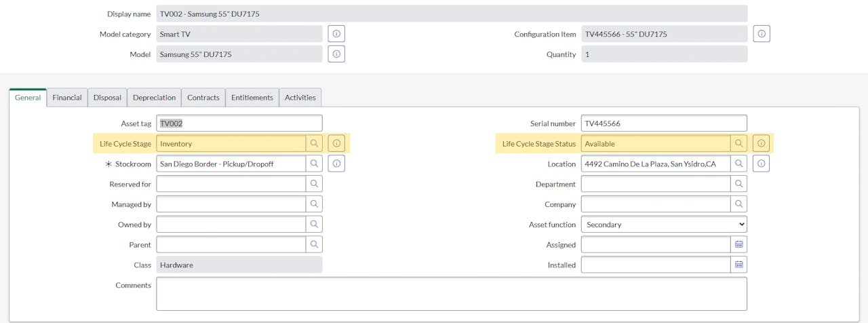Switch to the Disposal tab

pos(107,98)
